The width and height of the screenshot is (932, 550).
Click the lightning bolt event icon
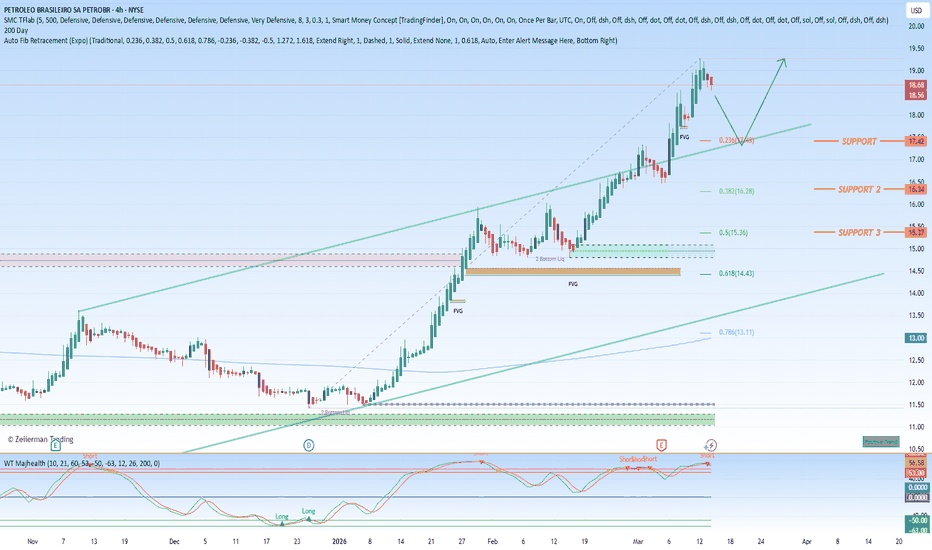click(x=711, y=445)
